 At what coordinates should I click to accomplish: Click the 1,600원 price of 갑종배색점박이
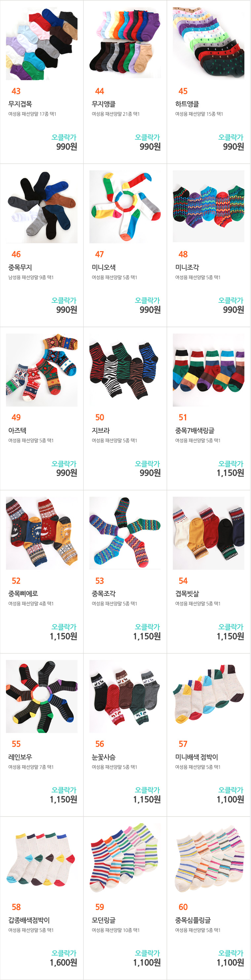tap(63, 962)
